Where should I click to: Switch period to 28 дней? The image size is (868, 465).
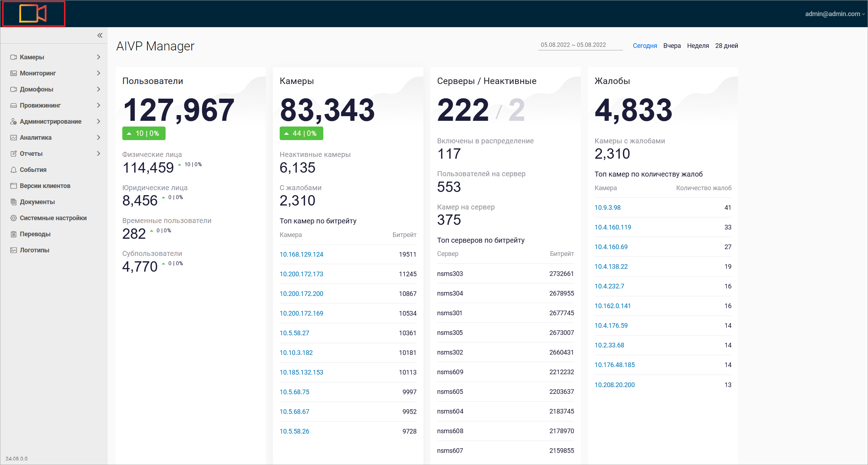pyautogui.click(x=726, y=46)
